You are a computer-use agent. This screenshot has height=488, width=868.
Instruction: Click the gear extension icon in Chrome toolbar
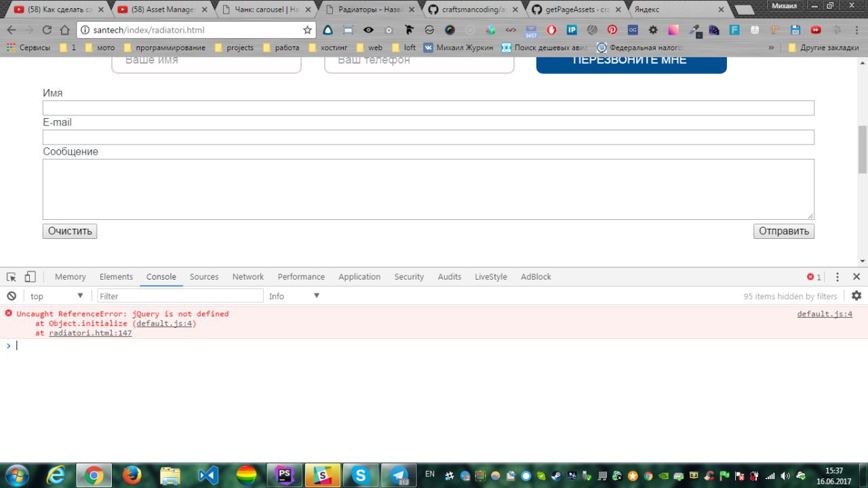[653, 30]
